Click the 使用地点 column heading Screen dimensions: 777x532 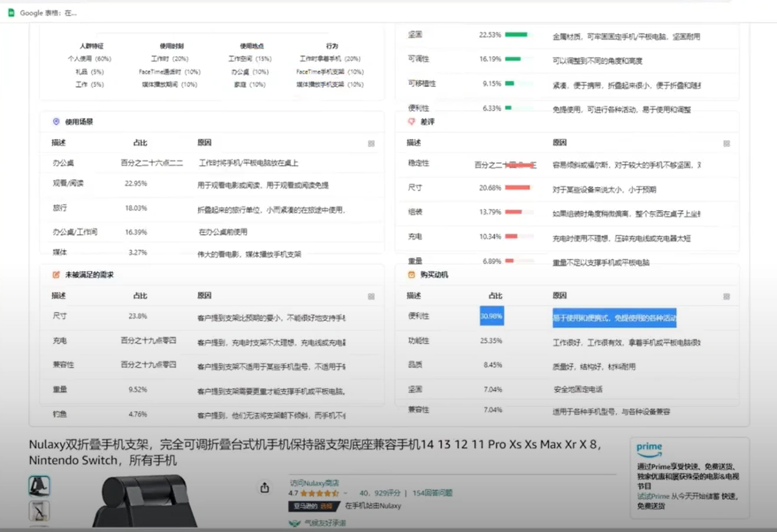coord(252,46)
